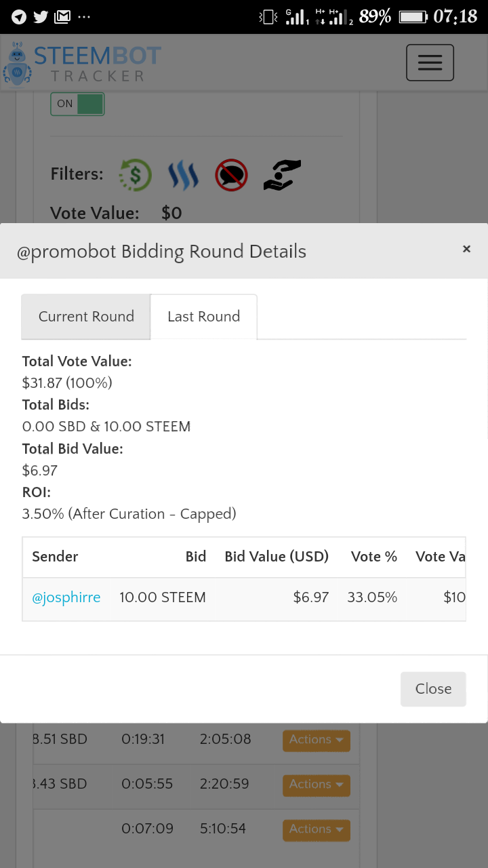This screenshot has height=868, width=488.
Task: Switch to the Current Round tab
Action: click(x=86, y=317)
